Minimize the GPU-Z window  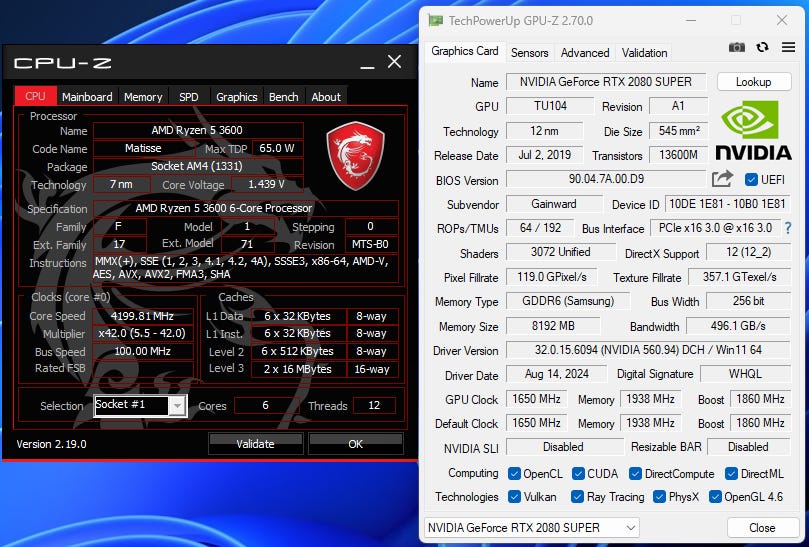pyautogui.click(x=691, y=20)
